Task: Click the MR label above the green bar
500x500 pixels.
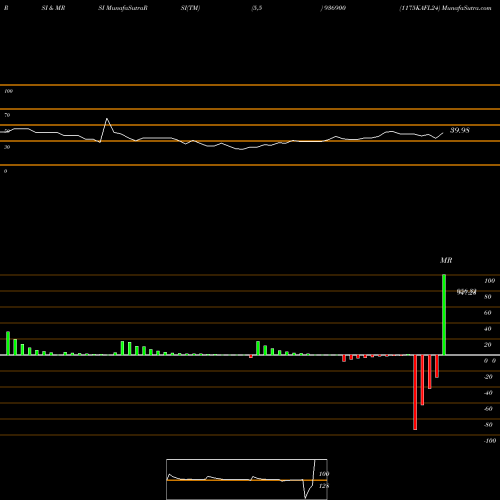Action: (446, 260)
